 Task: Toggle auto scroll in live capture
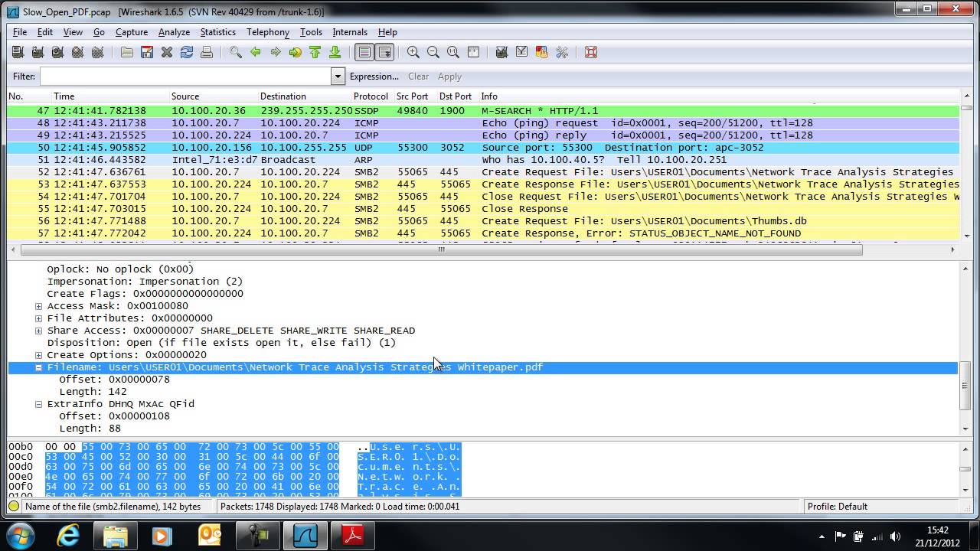tap(384, 52)
